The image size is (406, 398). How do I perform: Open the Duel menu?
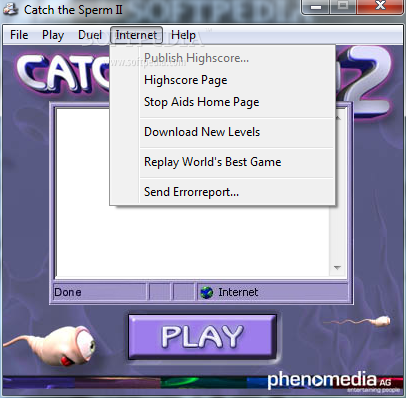(90, 35)
